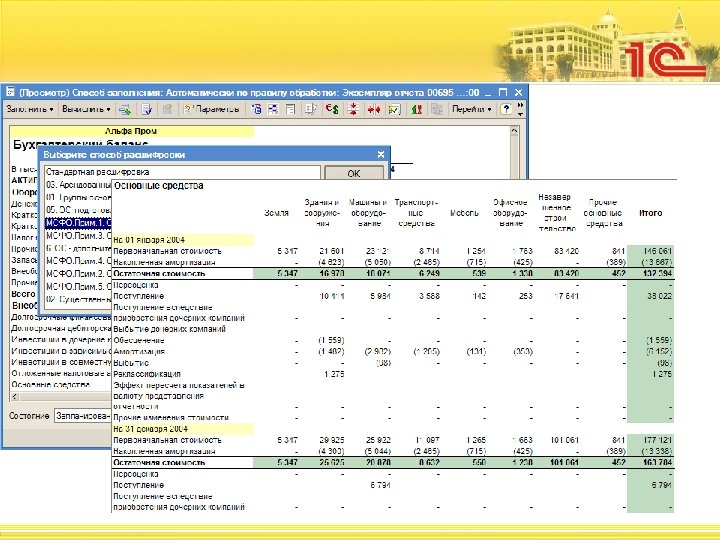Click the red vertical collapse arrows icon
This screenshot has width=720, height=540.
[x=353, y=109]
